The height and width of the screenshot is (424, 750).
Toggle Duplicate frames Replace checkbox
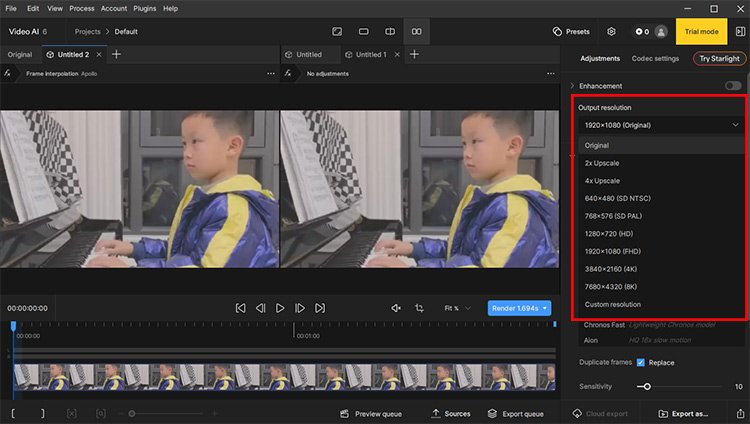point(640,362)
